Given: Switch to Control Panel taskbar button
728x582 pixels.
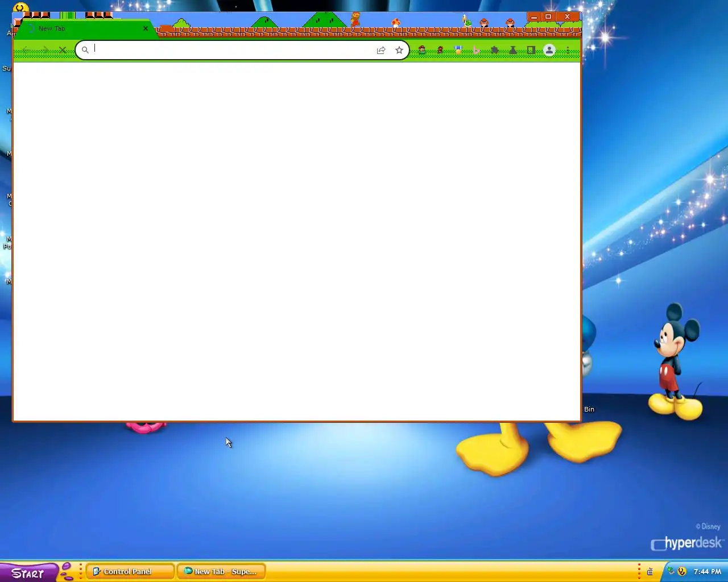Looking at the screenshot, I should coord(130,571).
